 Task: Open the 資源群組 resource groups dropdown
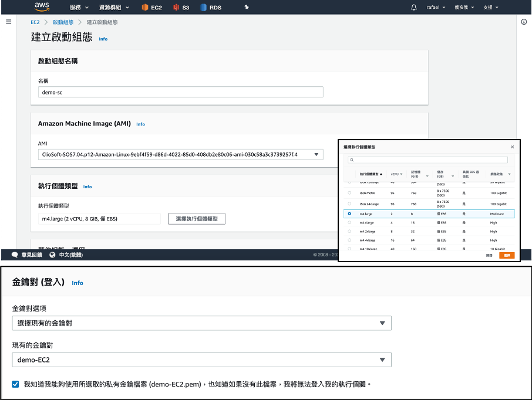(x=114, y=8)
